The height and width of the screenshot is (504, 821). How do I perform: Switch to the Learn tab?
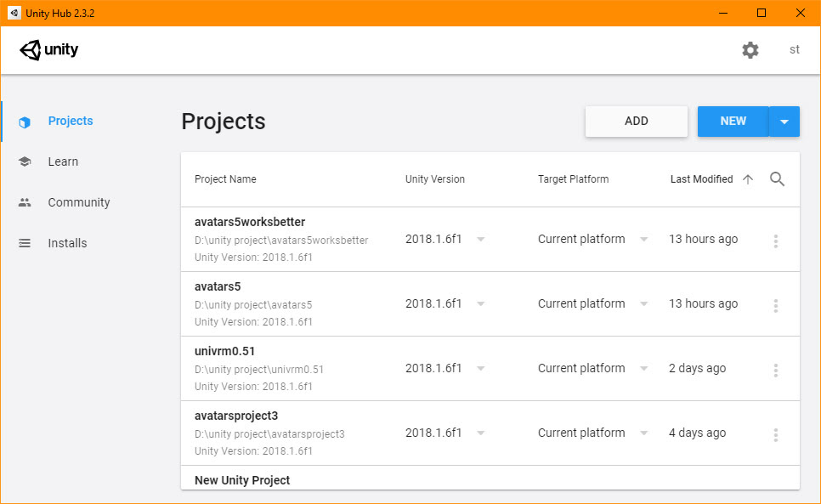pos(63,161)
